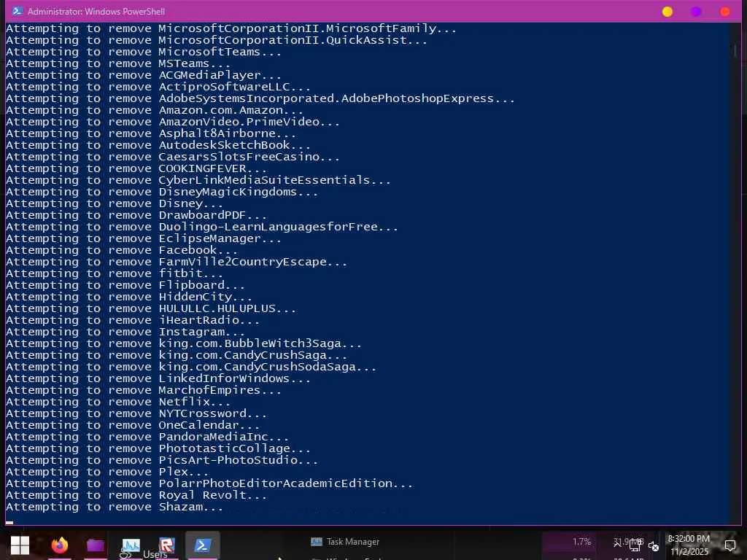Image resolution: width=747 pixels, height=560 pixels.
Task: Click the network display tray icon
Action: tap(635, 545)
